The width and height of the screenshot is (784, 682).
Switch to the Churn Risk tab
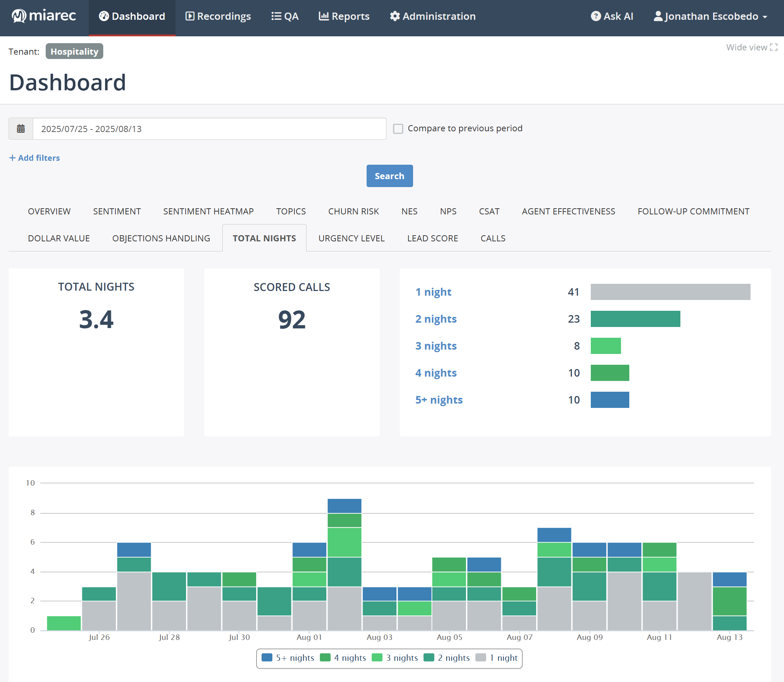pyautogui.click(x=353, y=211)
